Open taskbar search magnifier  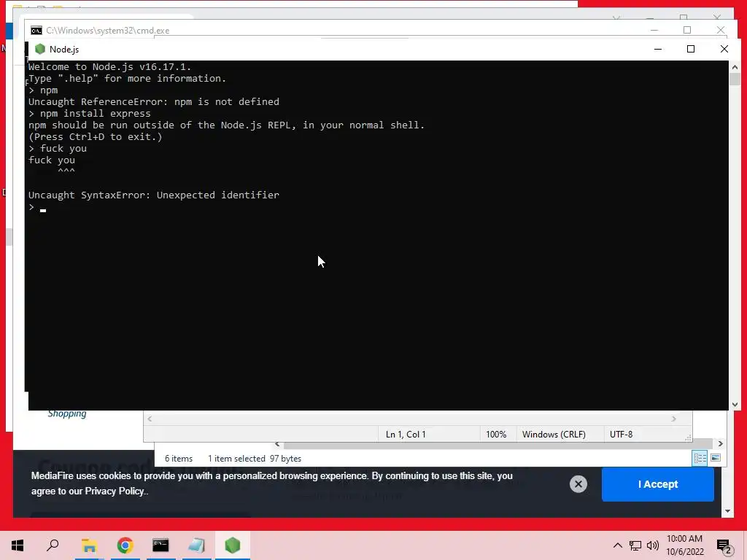point(53,545)
